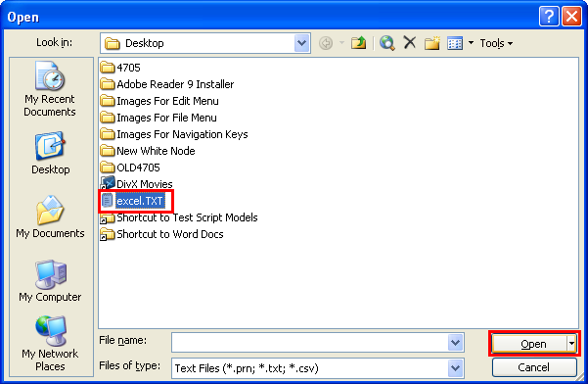The width and height of the screenshot is (588, 384).
Task: Click the OLD4705 folder icon
Action: click(x=108, y=168)
